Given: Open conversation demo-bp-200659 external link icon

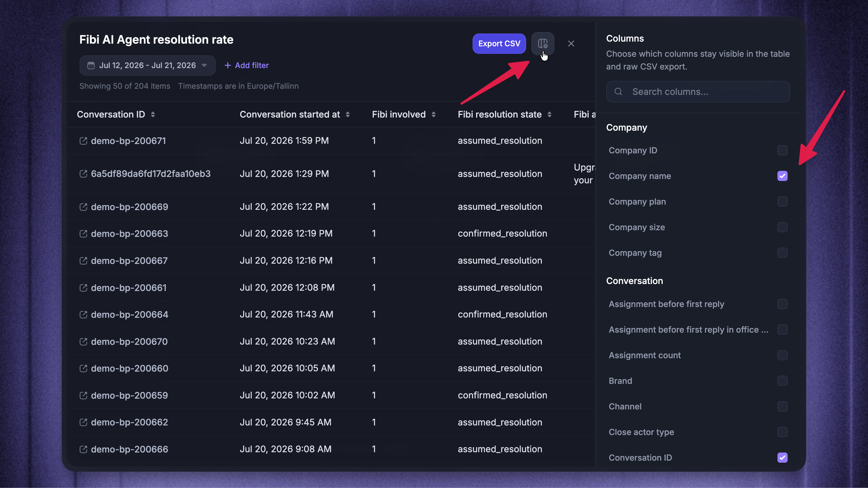Looking at the screenshot, I should pos(83,395).
